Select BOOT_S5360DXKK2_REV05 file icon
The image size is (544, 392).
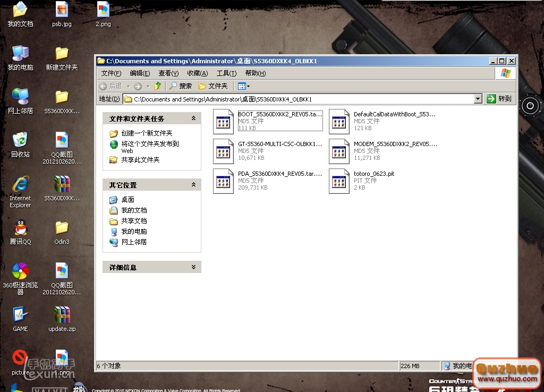click(223, 122)
